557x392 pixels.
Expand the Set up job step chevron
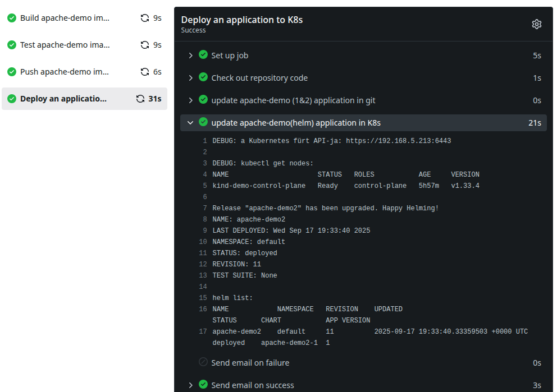[x=190, y=56]
